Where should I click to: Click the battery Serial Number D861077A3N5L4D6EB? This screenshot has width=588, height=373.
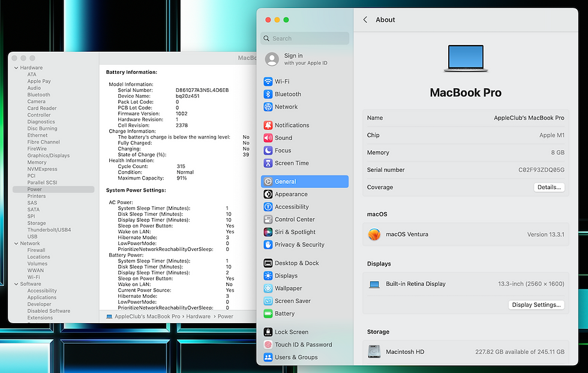(x=202, y=91)
